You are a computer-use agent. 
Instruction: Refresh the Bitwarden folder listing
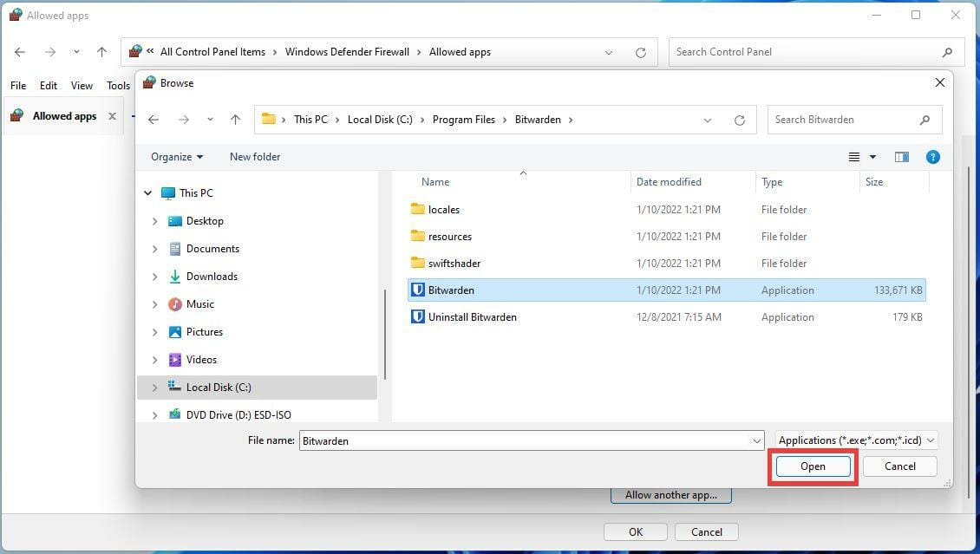coord(740,120)
